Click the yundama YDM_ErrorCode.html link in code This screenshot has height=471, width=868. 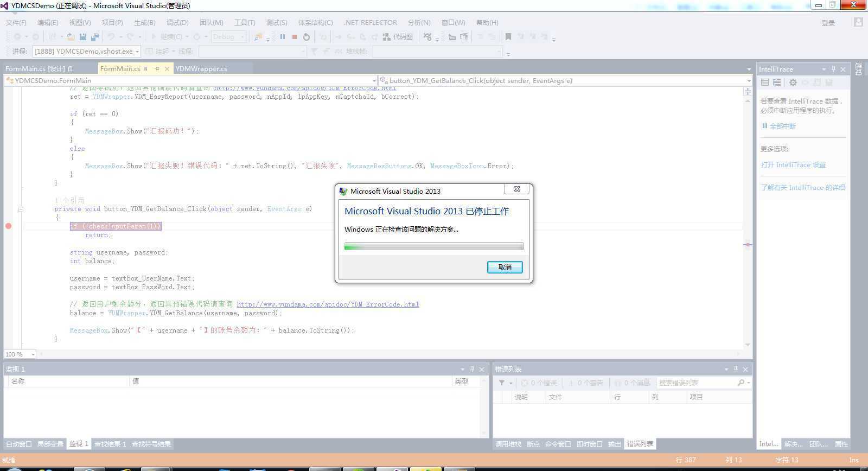point(328,304)
